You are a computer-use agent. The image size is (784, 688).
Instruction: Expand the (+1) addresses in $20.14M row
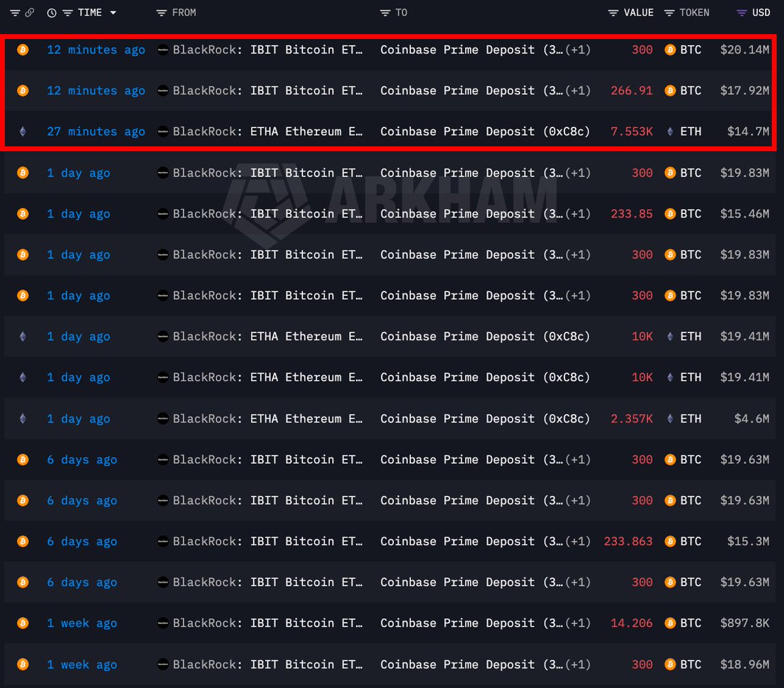[578, 50]
